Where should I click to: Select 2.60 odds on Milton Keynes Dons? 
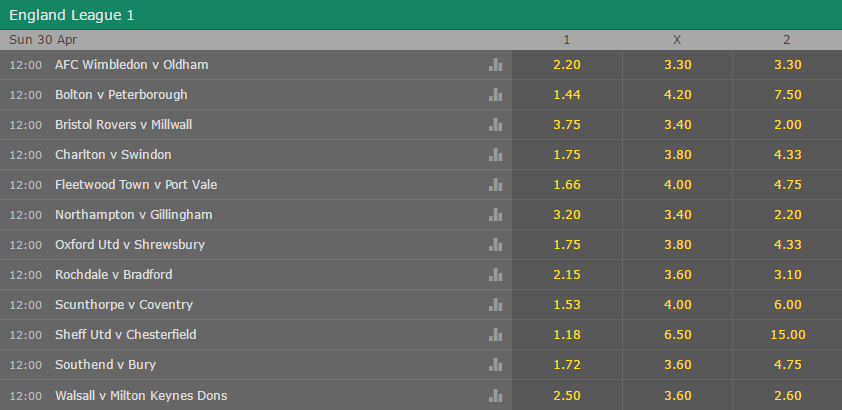(x=787, y=396)
